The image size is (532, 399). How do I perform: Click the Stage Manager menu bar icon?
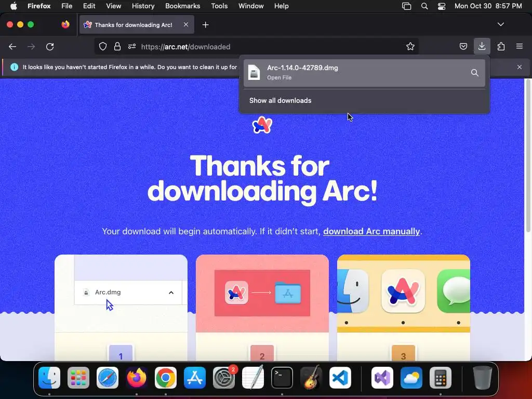(x=406, y=6)
